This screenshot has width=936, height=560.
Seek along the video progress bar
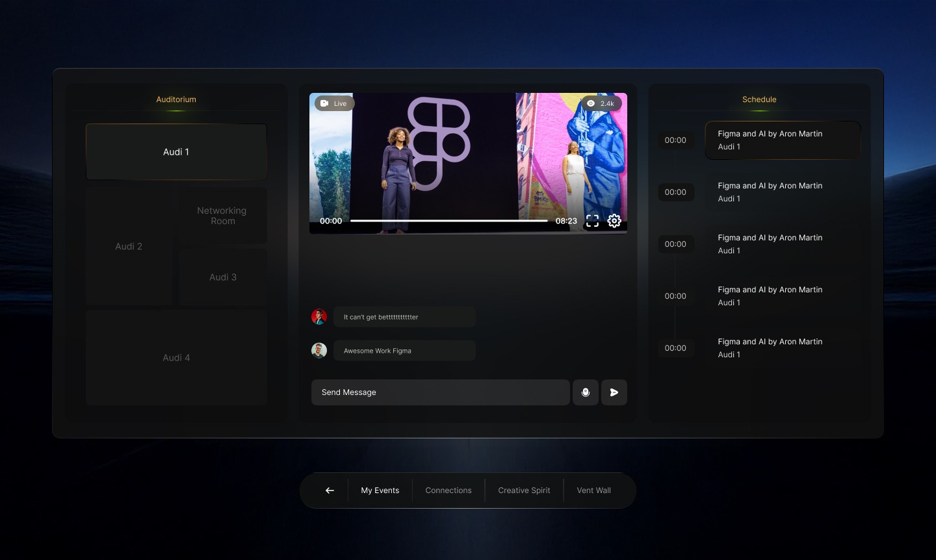[x=448, y=221]
